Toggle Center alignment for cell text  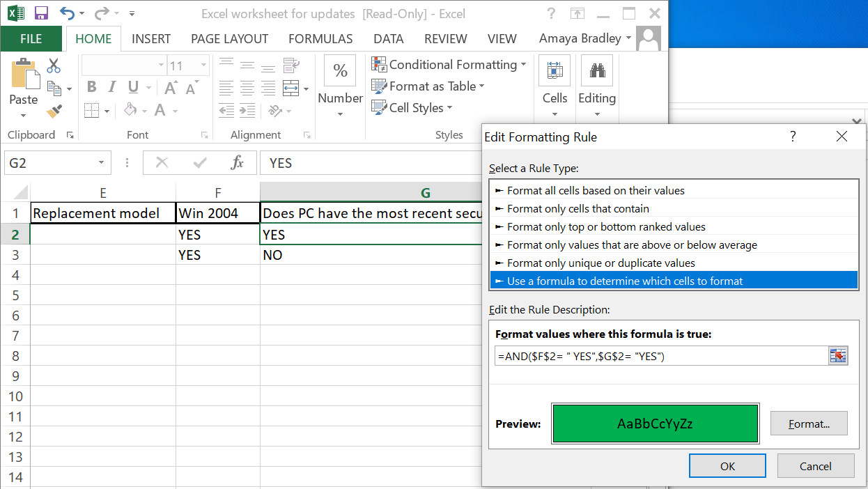click(x=246, y=88)
